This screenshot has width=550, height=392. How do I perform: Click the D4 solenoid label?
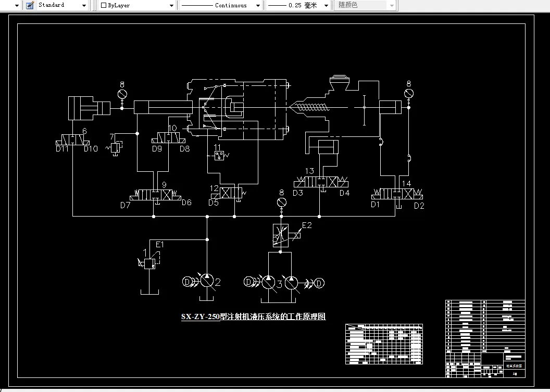tap(344, 193)
